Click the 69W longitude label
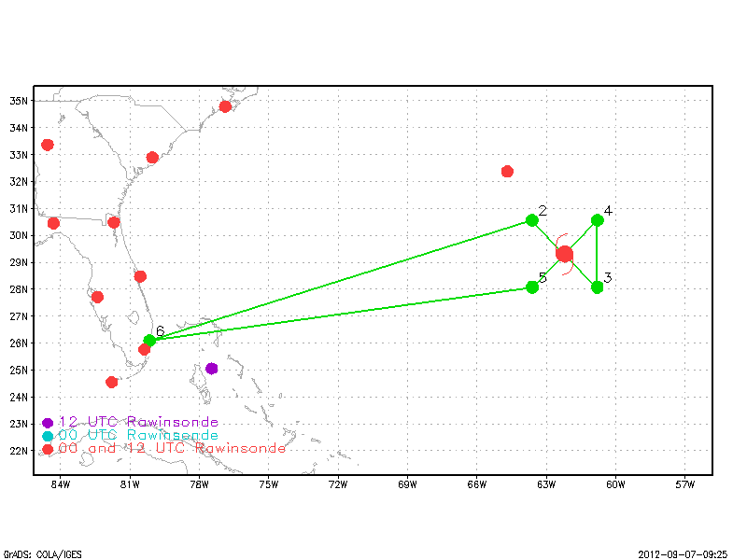The height and width of the screenshot is (560, 747). click(407, 484)
